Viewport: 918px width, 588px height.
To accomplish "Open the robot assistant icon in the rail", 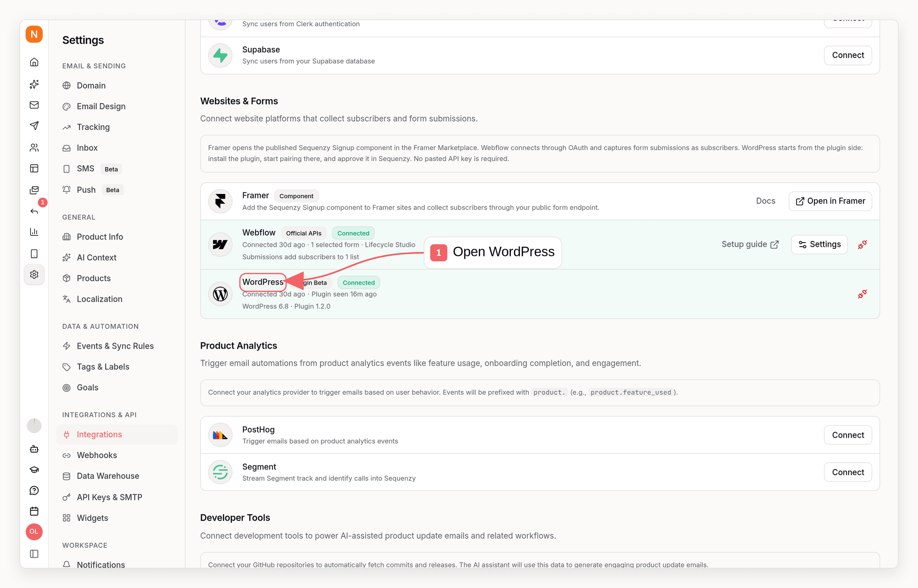I will coord(34,449).
